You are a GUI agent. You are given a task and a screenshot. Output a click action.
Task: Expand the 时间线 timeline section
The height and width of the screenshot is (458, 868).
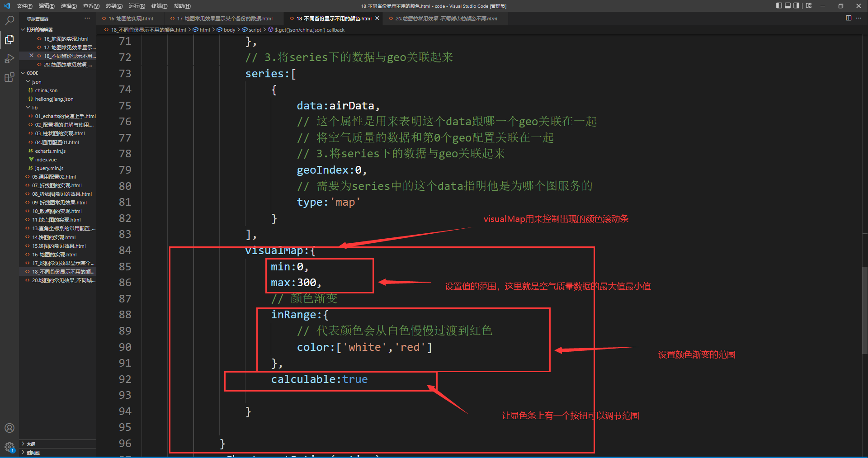click(23, 453)
